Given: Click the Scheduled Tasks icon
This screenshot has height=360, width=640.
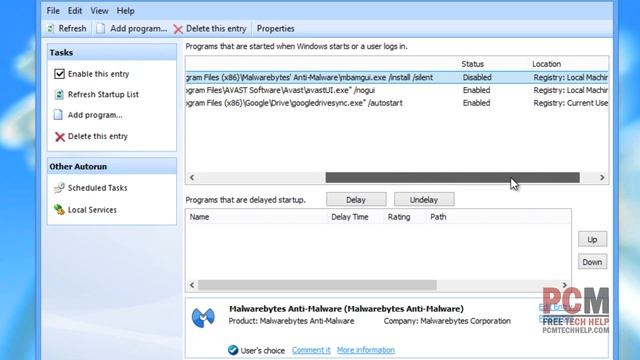Looking at the screenshot, I should (x=59, y=188).
